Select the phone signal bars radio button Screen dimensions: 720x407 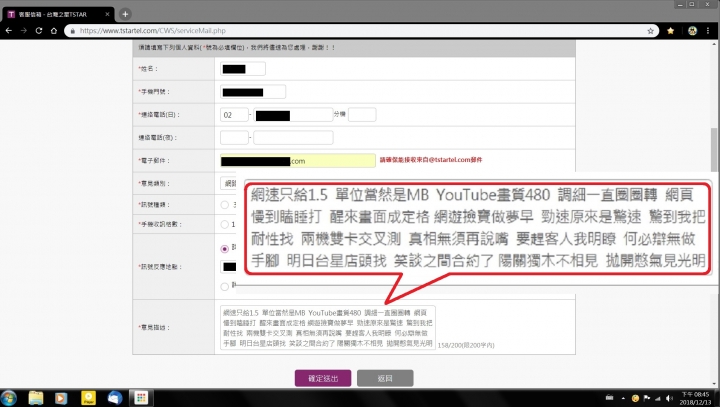coord(225,225)
